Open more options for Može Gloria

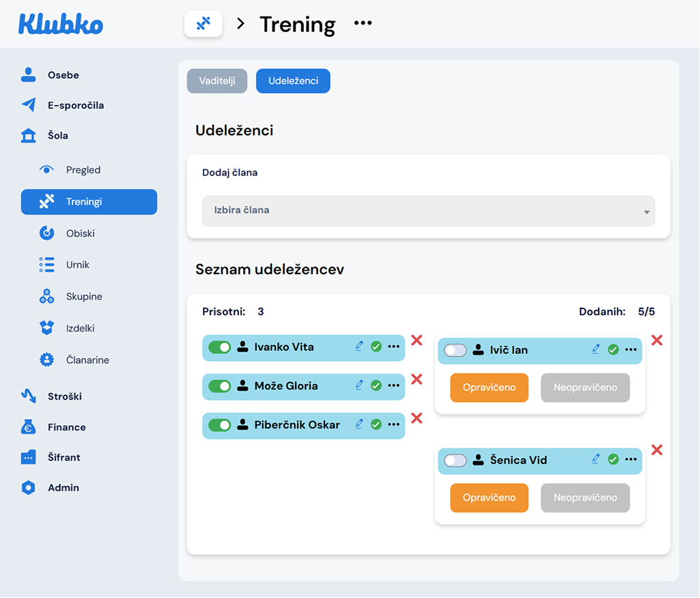click(393, 385)
